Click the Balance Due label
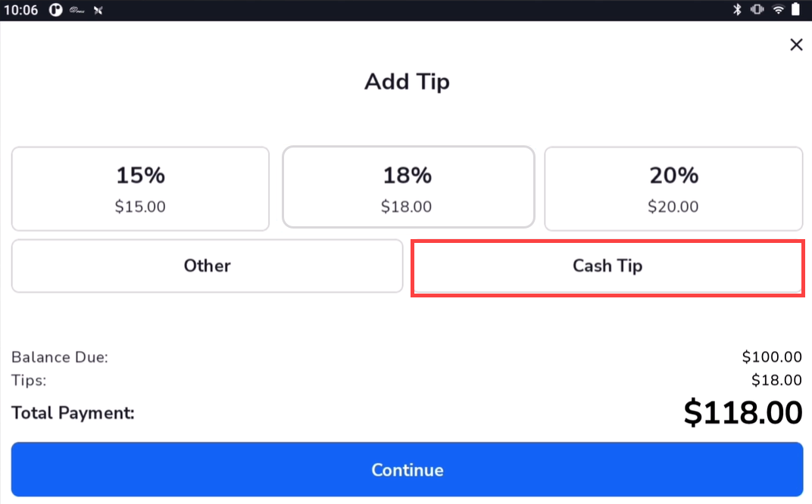This screenshot has width=812, height=504. point(60,357)
